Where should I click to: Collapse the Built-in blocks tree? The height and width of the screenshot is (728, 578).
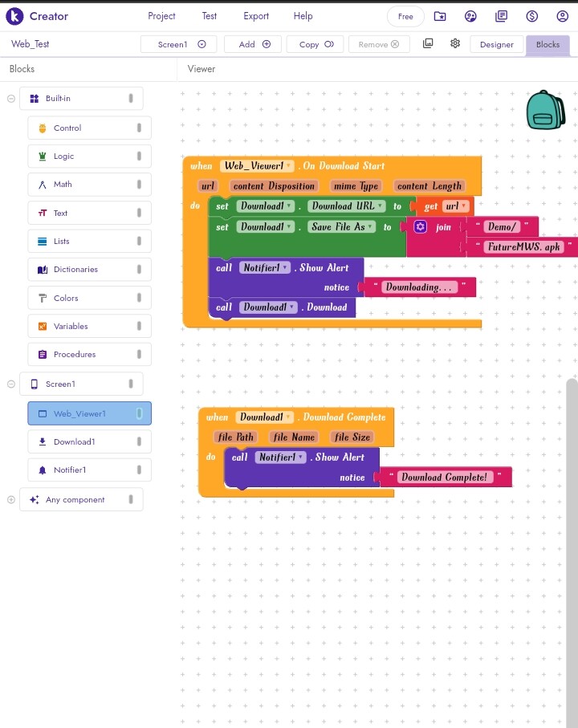pyautogui.click(x=11, y=99)
